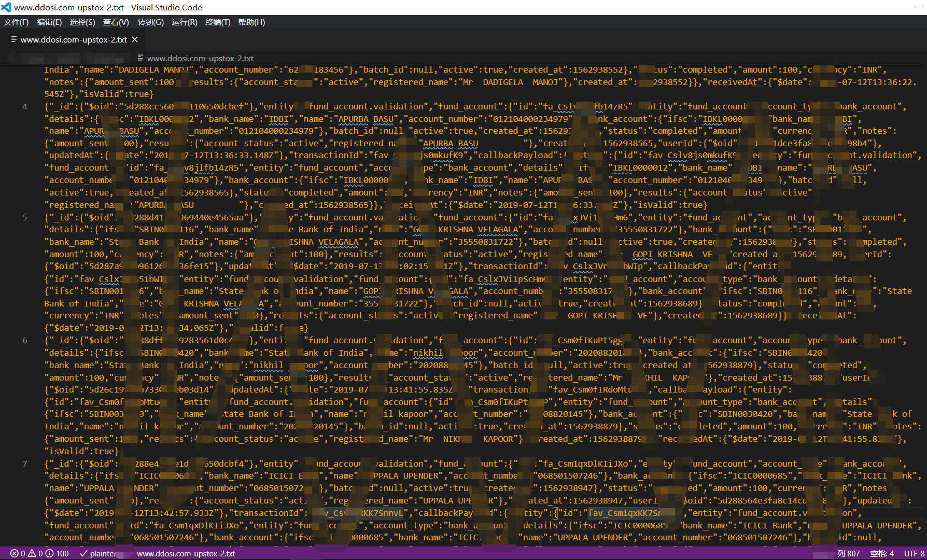The width and height of the screenshot is (927, 560).
Task: Click the VS Code logo icon
Action: point(6,7)
